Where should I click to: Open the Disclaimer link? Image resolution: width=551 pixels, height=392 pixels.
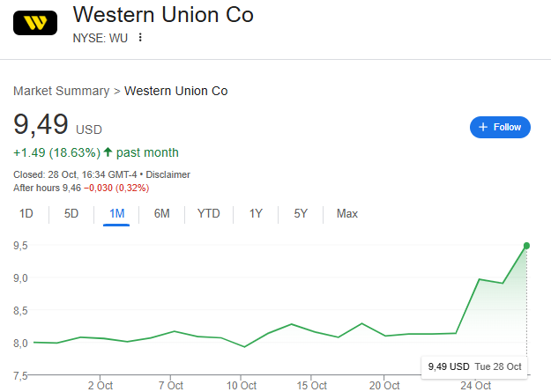[x=168, y=174]
